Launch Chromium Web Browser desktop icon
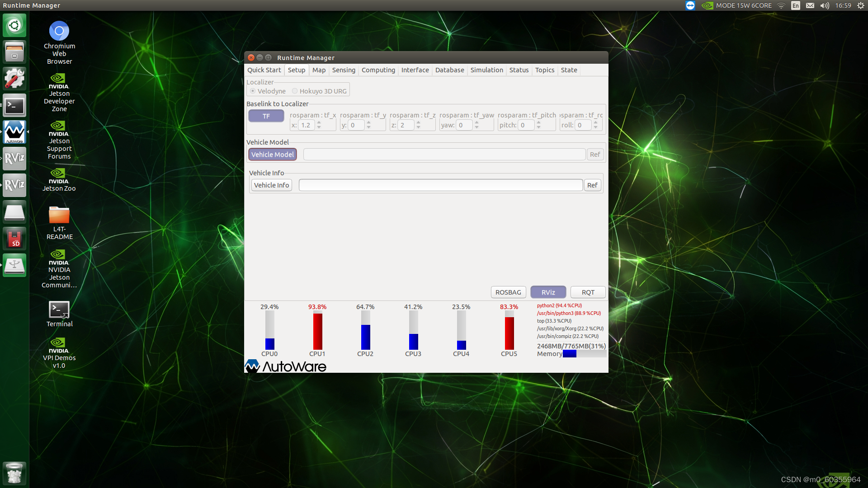Viewport: 868px width, 488px height. click(59, 32)
